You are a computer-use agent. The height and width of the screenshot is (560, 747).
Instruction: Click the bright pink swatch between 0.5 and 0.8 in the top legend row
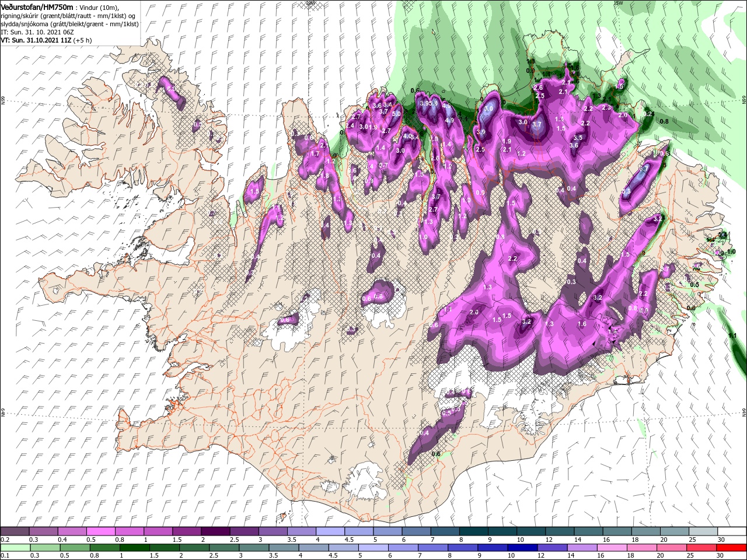(x=100, y=531)
